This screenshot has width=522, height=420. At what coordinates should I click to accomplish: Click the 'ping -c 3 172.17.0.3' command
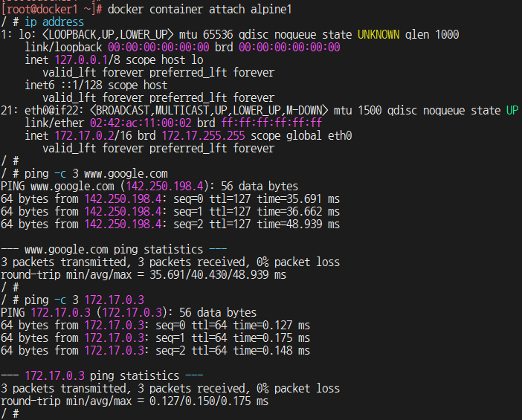click(84, 300)
